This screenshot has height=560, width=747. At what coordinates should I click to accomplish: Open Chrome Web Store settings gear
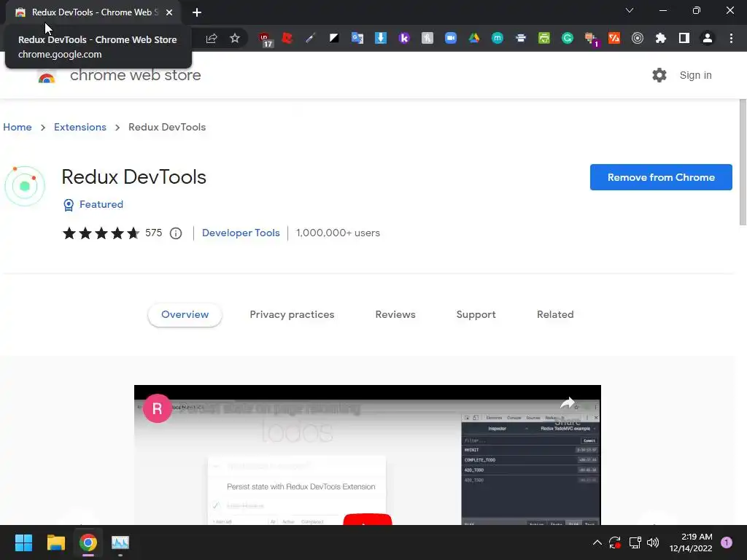tap(659, 75)
